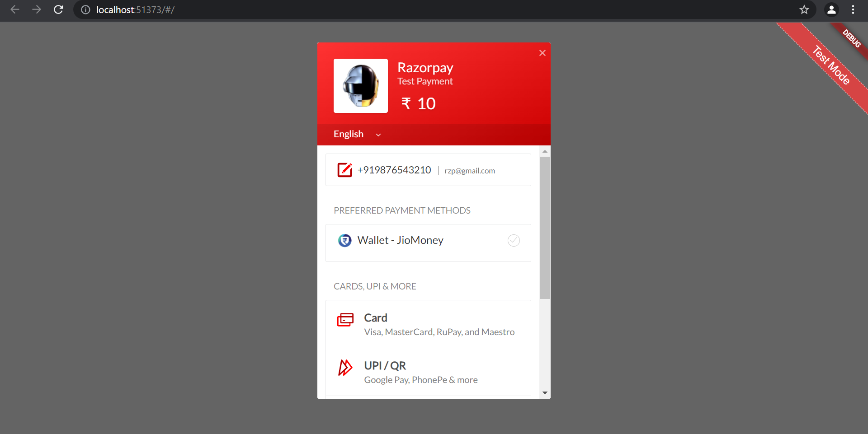The width and height of the screenshot is (868, 434).
Task: Click the UPI arrow logo icon
Action: 345,368
